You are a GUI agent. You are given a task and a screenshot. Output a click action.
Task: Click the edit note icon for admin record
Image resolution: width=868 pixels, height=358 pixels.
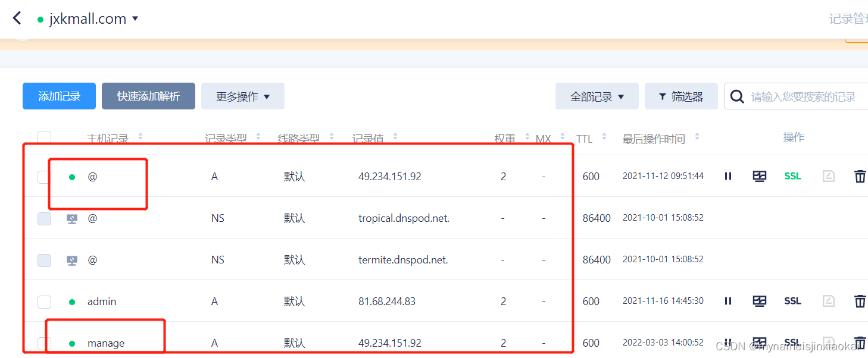[x=828, y=301]
